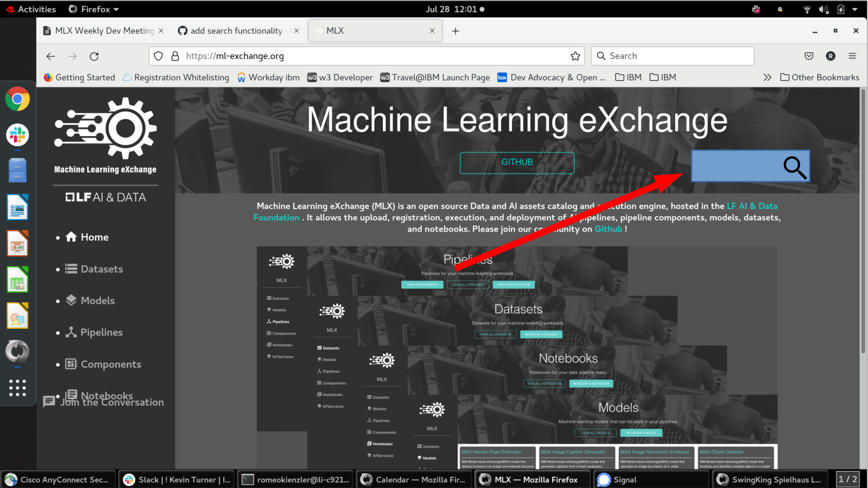The height and width of the screenshot is (488, 868).
Task: Reload the page with the refresh icon
Action: point(94,56)
